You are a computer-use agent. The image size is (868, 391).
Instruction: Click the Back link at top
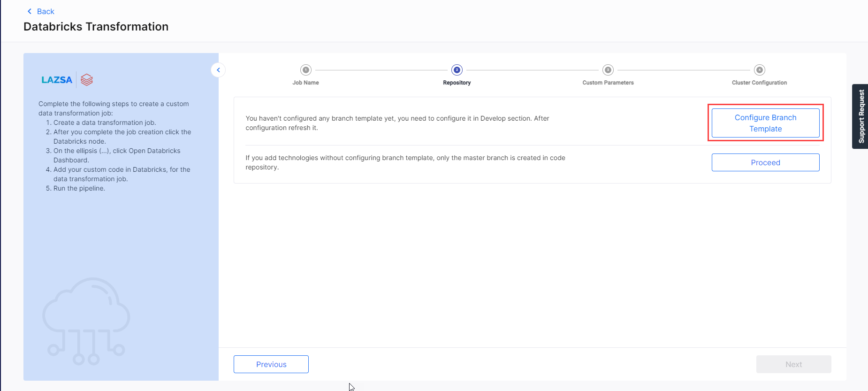point(41,11)
